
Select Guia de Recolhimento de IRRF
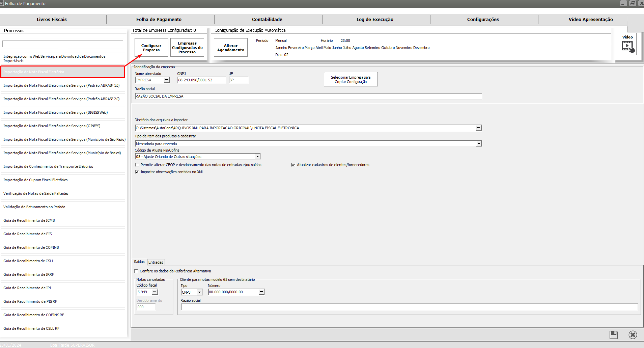tap(63, 275)
